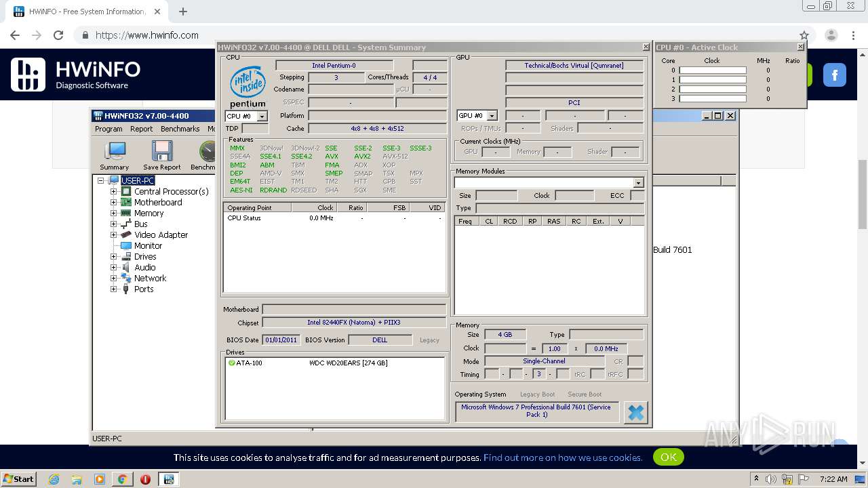Open the GPU #0 selector dropdown

(x=492, y=116)
